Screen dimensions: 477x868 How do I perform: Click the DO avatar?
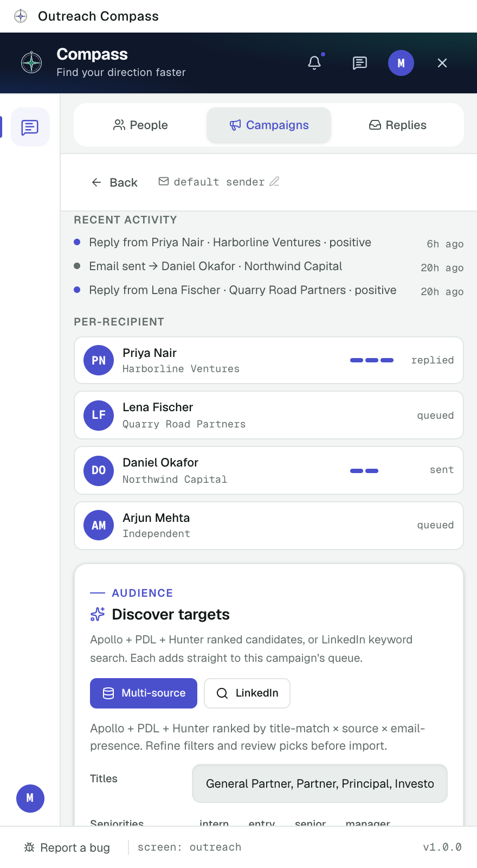point(99,470)
